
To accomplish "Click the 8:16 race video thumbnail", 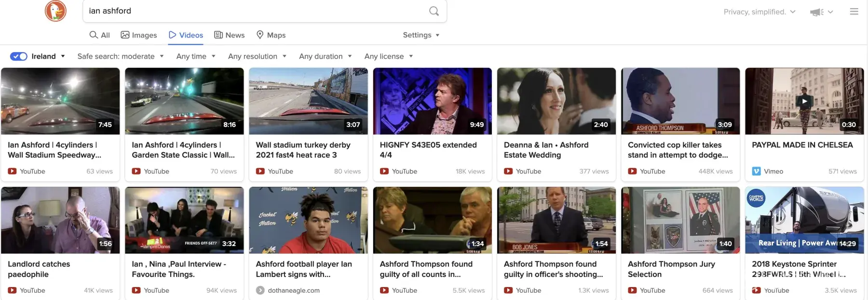I will coord(184,101).
